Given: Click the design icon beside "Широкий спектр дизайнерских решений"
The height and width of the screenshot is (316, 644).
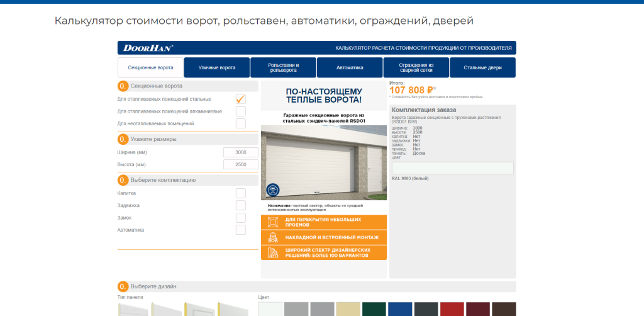Looking at the screenshot, I should pyautogui.click(x=273, y=252).
